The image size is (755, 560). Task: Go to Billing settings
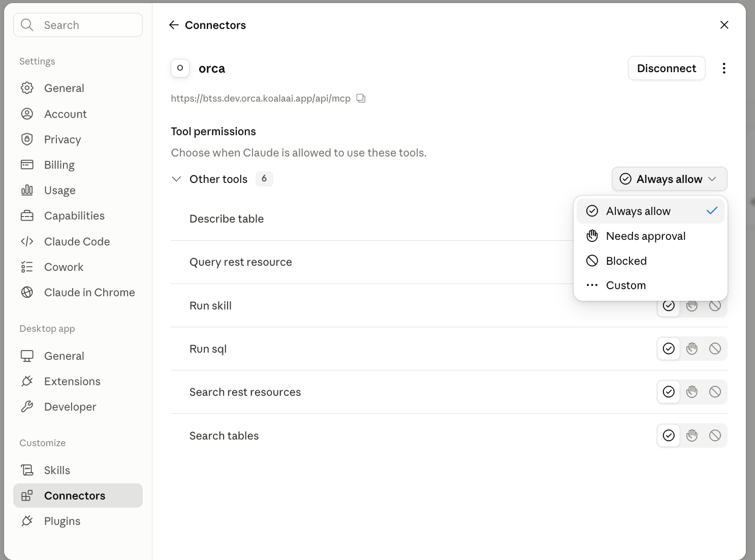(78, 165)
